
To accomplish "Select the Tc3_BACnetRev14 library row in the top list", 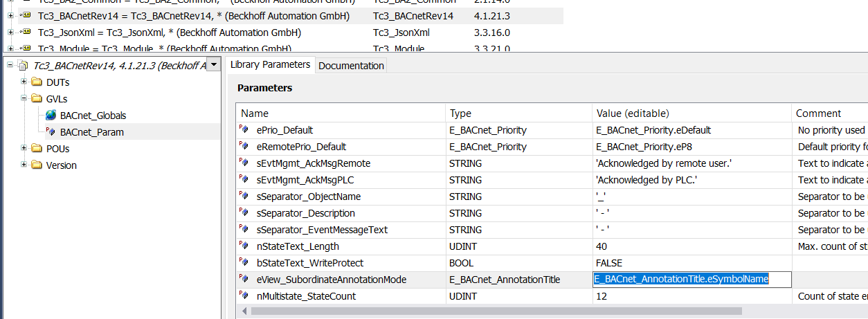I will point(194,16).
